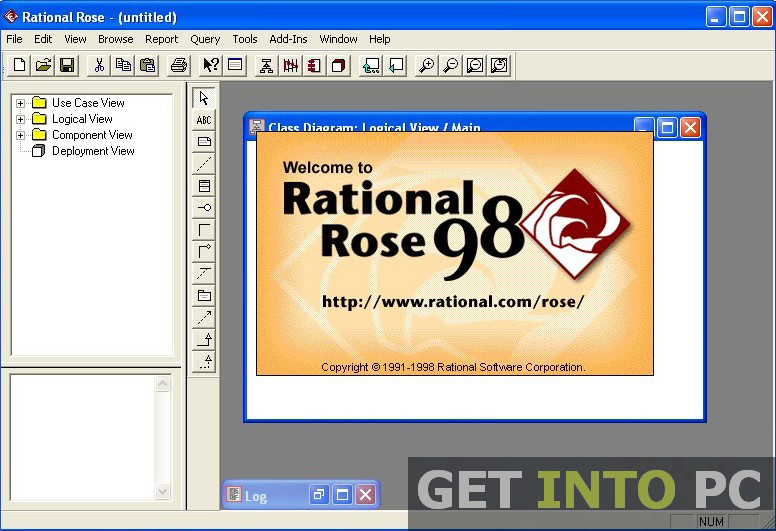This screenshot has width=776, height=531.
Task: Browse Deployment Diagram toolbar icon
Action: [x=339, y=65]
